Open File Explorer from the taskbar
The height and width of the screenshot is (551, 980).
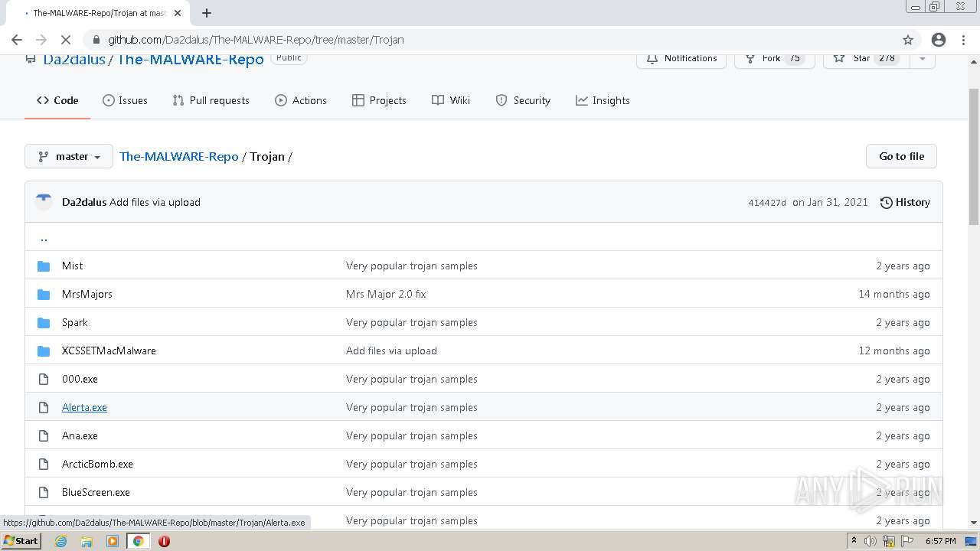point(87,541)
